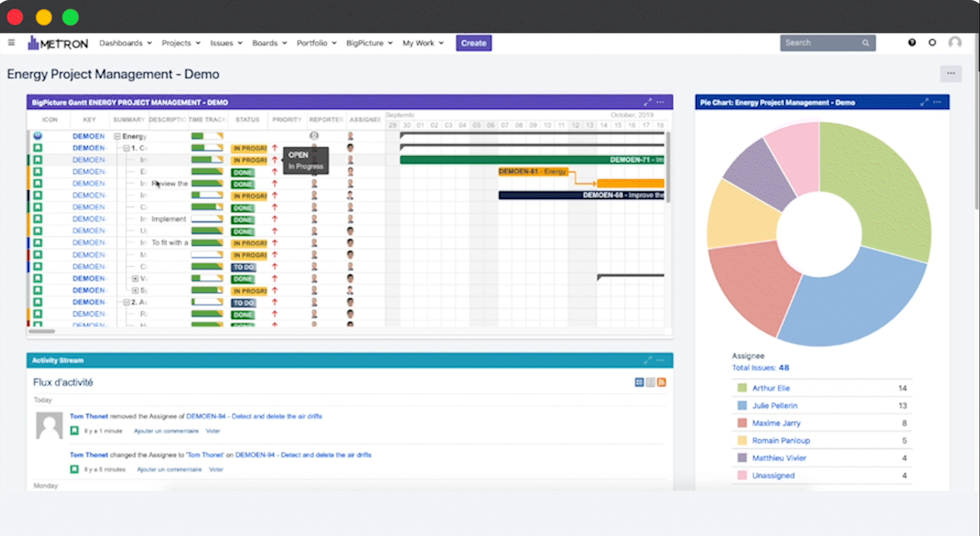Select the orange DEMOEN-81 Energy Gantt bar

pyautogui.click(x=533, y=171)
